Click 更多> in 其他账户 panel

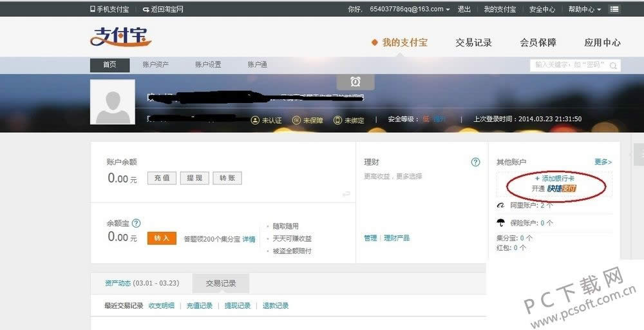603,162
